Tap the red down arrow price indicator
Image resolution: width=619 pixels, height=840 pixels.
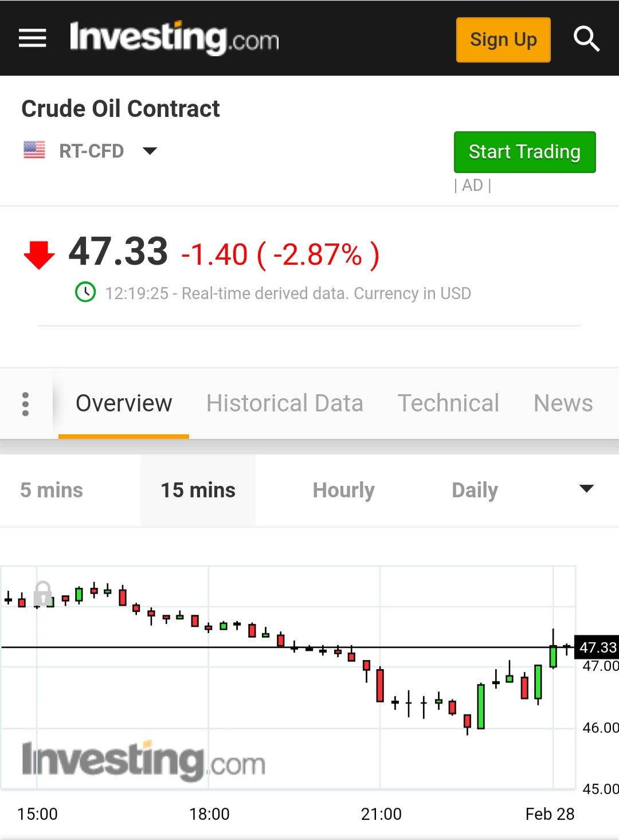39,255
